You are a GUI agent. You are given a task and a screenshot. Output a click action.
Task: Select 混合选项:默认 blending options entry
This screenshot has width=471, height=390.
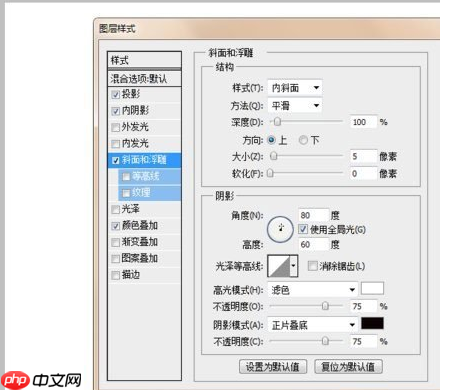click(x=144, y=79)
